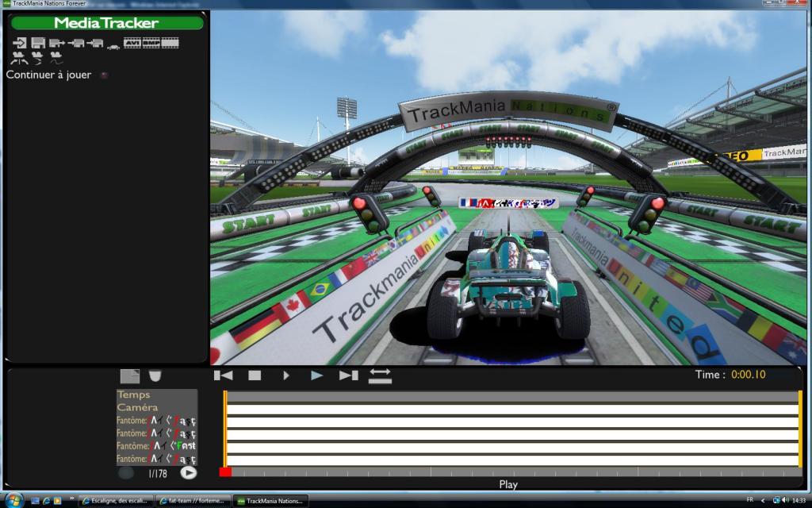The width and height of the screenshot is (812, 508).
Task: Click the round next-page arrow beside 1/178
Action: point(189,473)
